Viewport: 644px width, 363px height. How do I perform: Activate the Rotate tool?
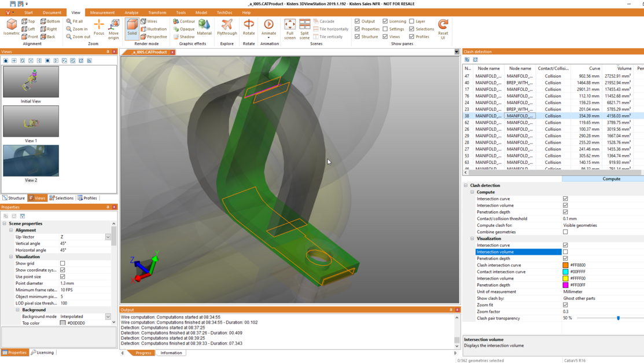point(249,28)
